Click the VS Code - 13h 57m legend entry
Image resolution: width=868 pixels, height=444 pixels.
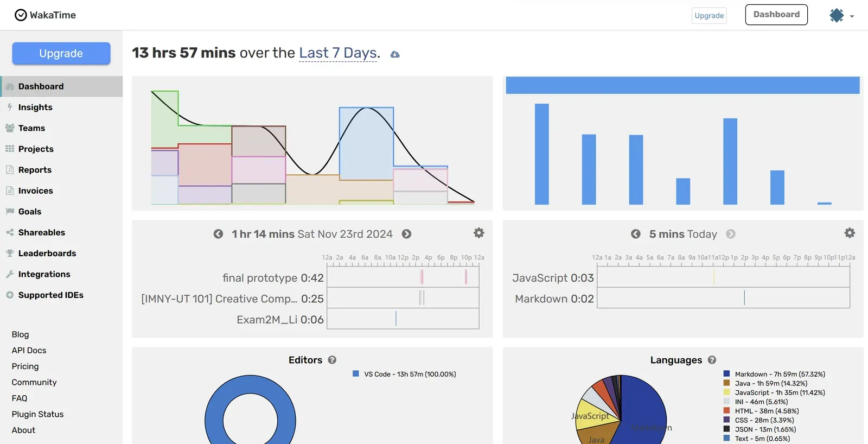tap(410, 374)
